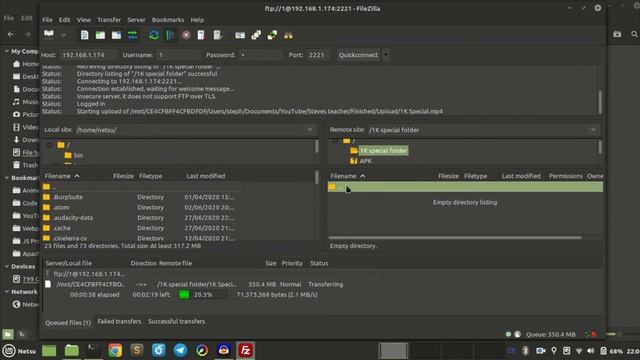This screenshot has height=360, width=640.
Task: Sort remote files by Permissions column
Action: coord(566,176)
